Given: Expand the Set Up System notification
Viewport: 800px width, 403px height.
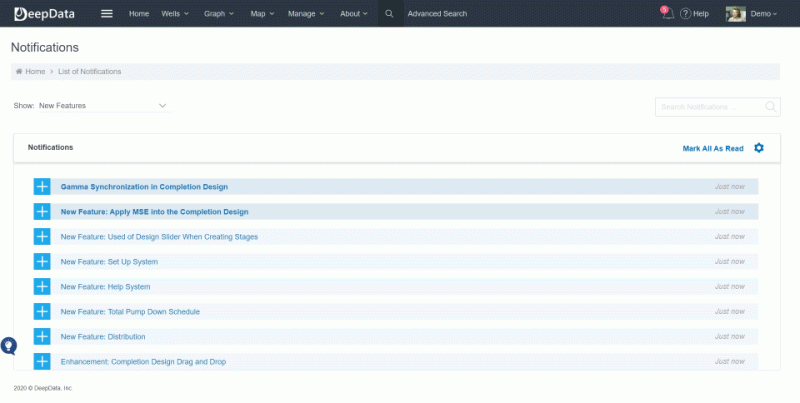Looking at the screenshot, I should tap(42, 262).
